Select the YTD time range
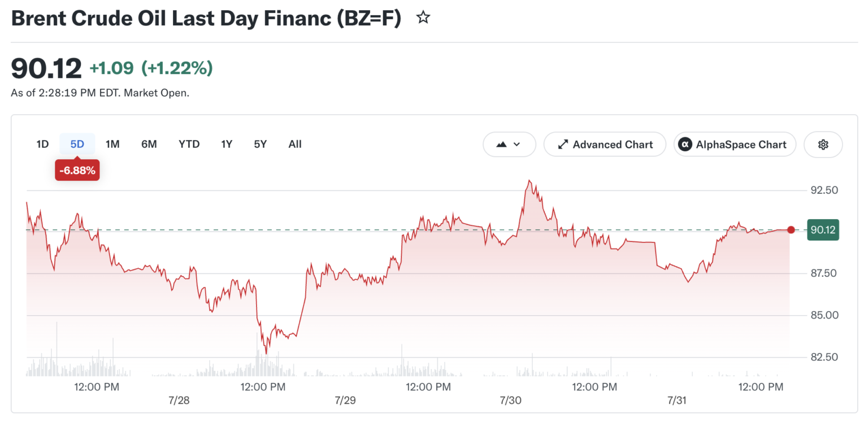This screenshot has width=868, height=424. coord(189,144)
